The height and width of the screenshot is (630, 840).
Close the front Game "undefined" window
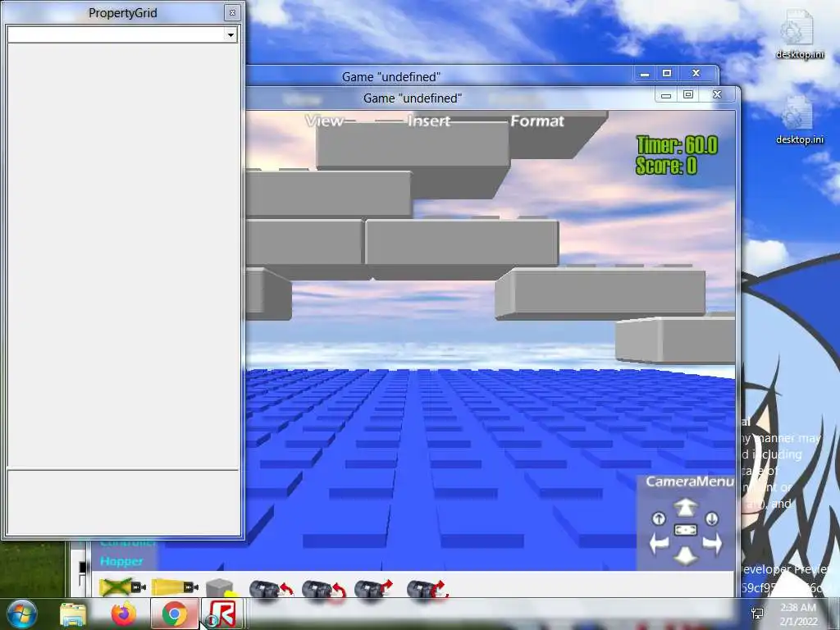(717, 94)
